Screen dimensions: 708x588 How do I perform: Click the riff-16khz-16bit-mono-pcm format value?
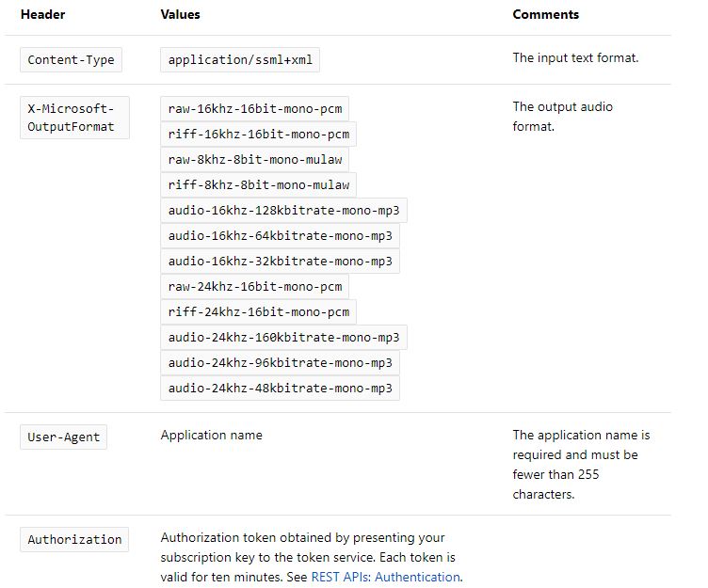coord(258,134)
